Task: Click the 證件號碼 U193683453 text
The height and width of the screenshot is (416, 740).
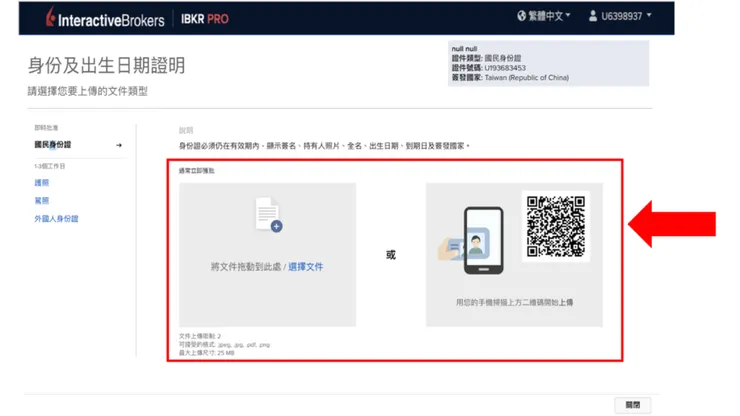Action: coord(488,68)
